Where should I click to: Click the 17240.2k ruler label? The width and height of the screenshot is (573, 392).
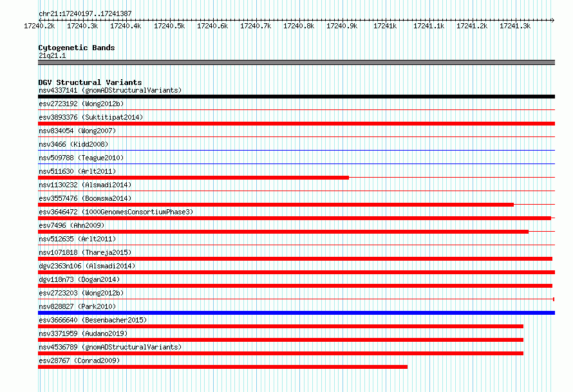pyautogui.click(x=39, y=26)
